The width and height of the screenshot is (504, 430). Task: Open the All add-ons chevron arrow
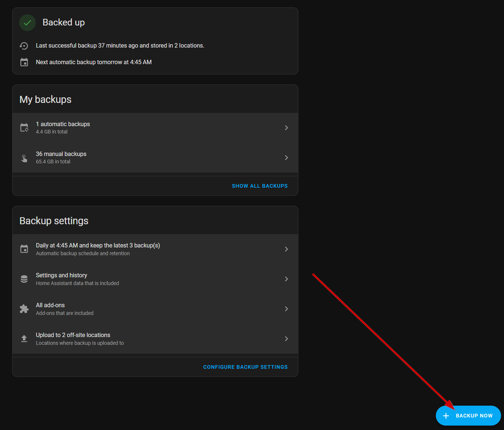click(x=286, y=309)
